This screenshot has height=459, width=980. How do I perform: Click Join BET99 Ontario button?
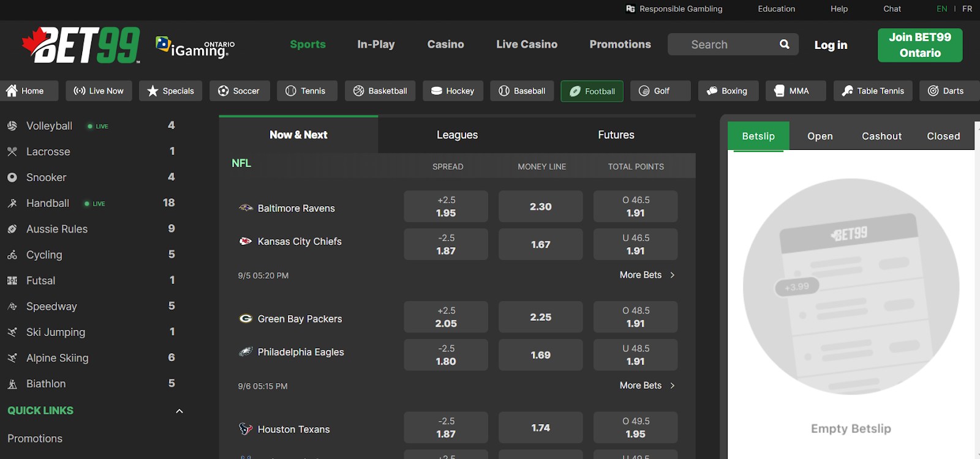pyautogui.click(x=920, y=45)
